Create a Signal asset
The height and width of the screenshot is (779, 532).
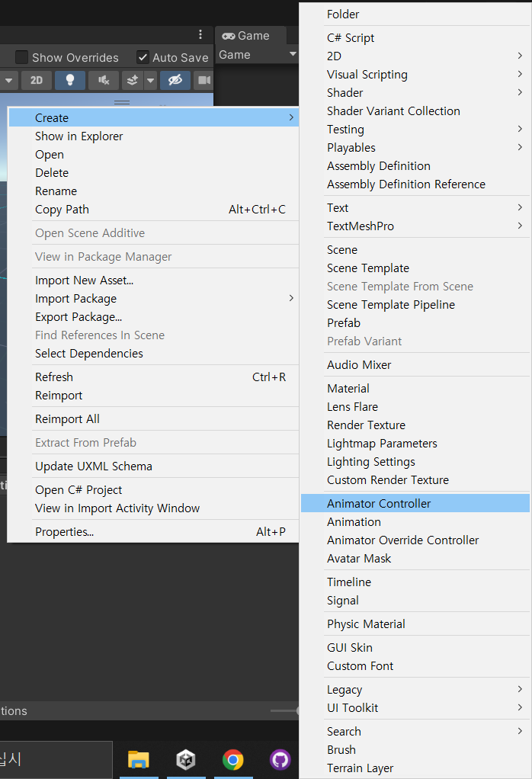pyautogui.click(x=415, y=601)
